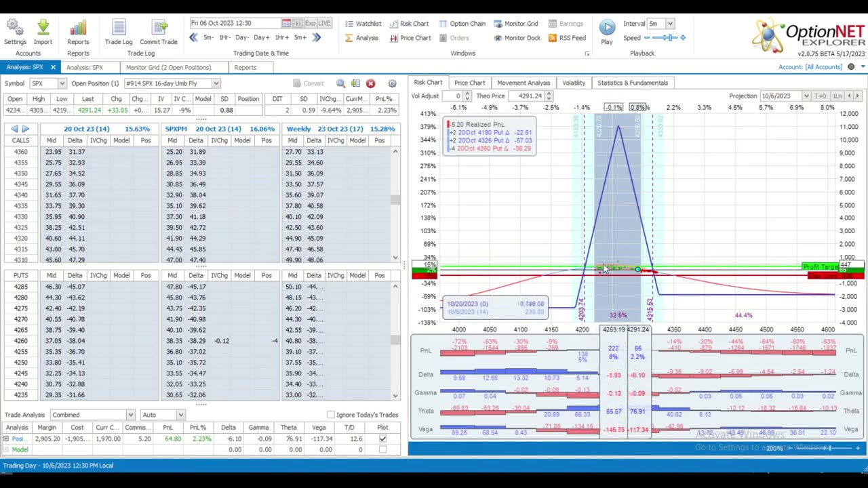Click the magnifier search icon
The height and width of the screenshot is (488, 868).
[340, 83]
